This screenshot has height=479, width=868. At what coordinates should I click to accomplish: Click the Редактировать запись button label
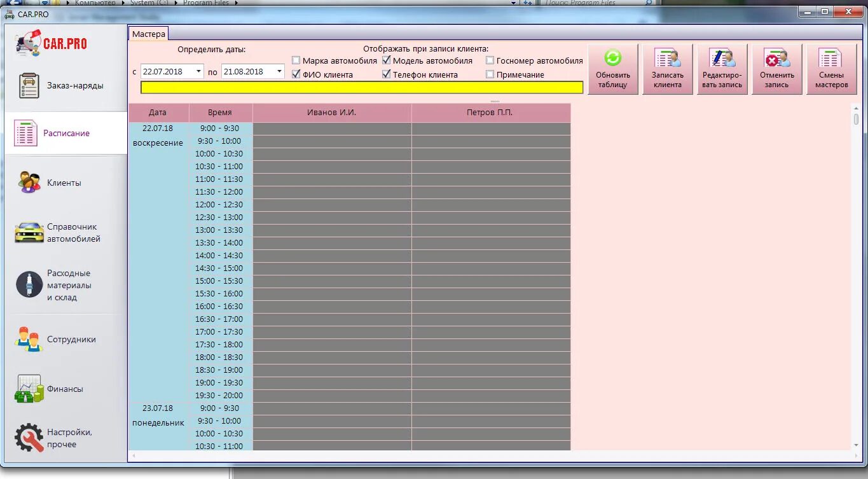click(722, 80)
